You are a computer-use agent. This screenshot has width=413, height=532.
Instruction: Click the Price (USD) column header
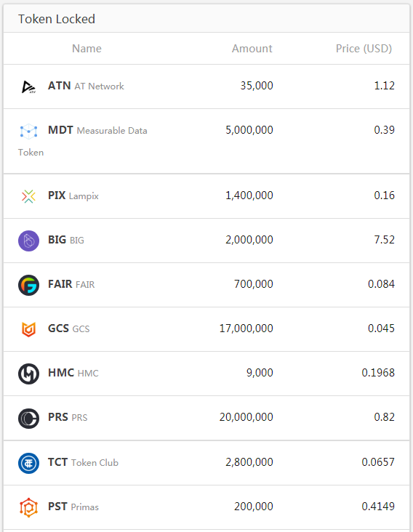(364, 49)
